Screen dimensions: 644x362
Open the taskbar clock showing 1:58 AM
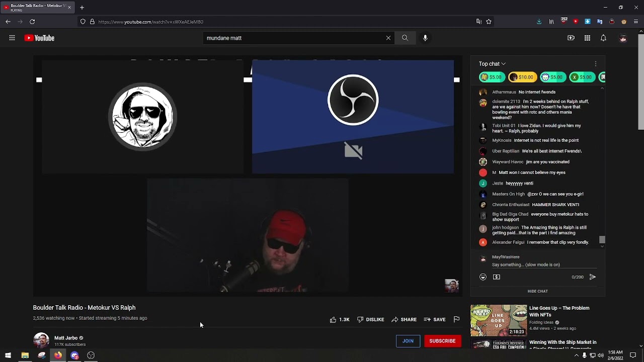[615, 355]
